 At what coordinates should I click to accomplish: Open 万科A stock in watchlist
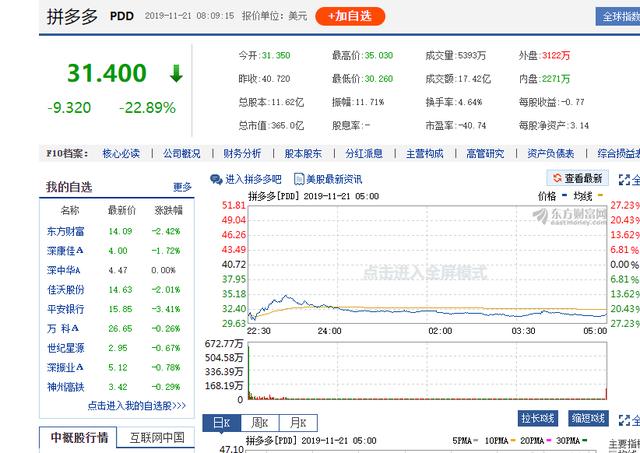(x=63, y=329)
